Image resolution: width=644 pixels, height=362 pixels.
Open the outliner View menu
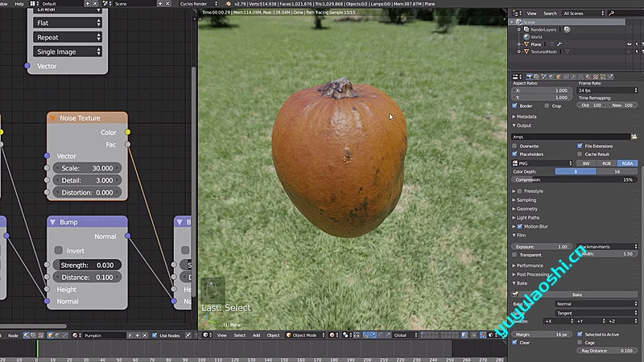pyautogui.click(x=531, y=13)
